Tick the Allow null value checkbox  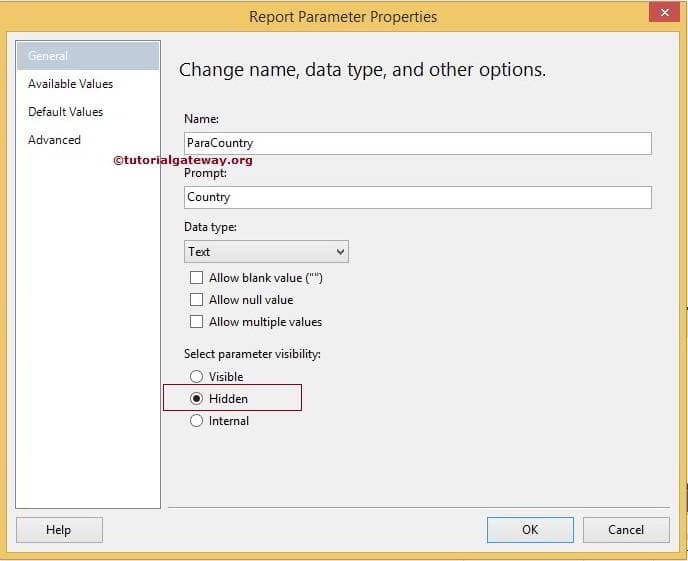click(196, 300)
